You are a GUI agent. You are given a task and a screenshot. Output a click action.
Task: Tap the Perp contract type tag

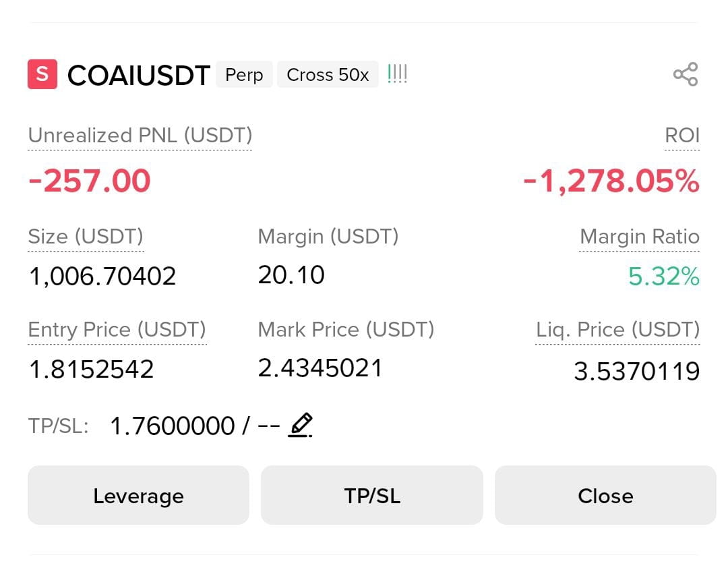click(244, 74)
